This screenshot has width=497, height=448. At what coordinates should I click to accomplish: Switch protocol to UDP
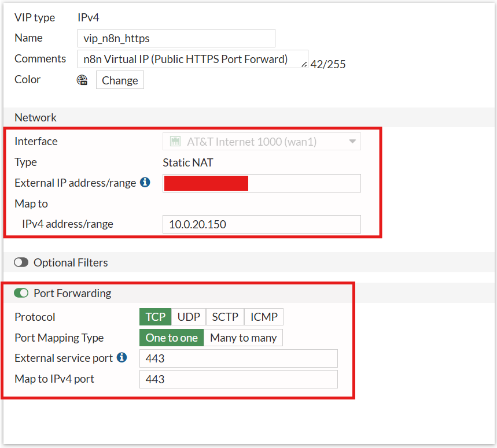pos(189,317)
